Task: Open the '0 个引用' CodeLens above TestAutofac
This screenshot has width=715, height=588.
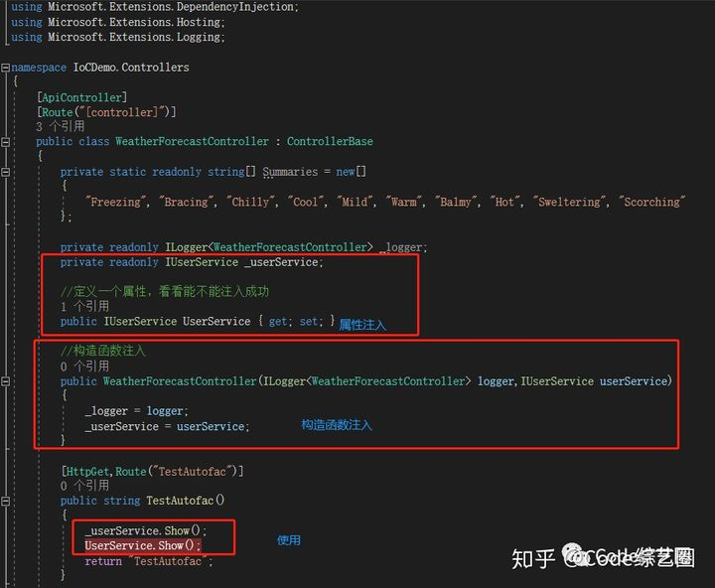Action: coord(84,486)
